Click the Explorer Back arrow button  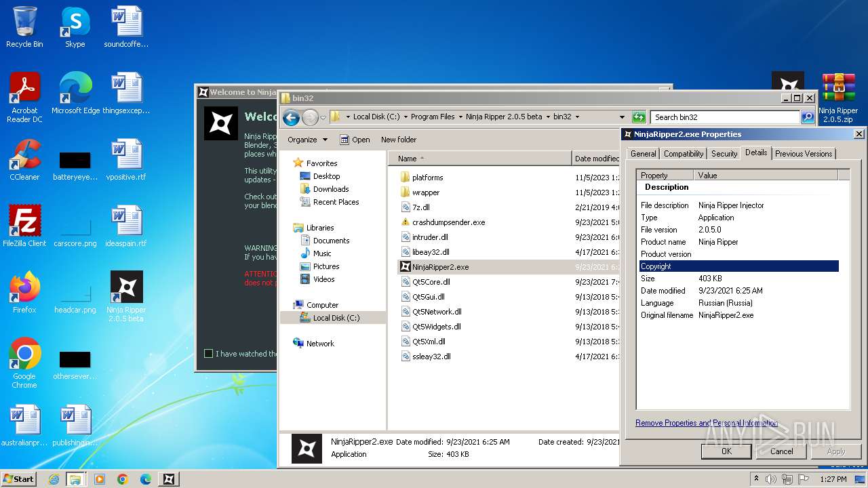292,117
